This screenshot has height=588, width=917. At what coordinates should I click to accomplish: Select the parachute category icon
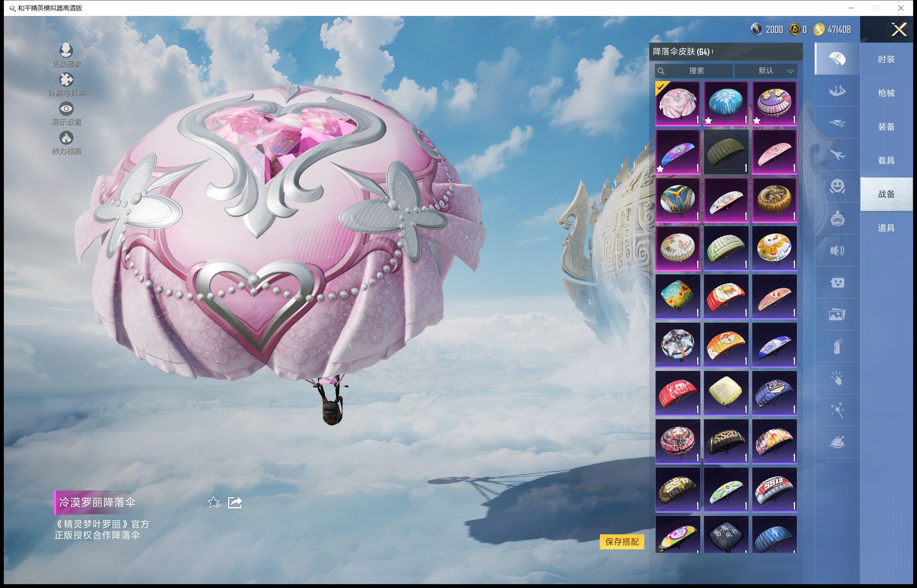(837, 59)
